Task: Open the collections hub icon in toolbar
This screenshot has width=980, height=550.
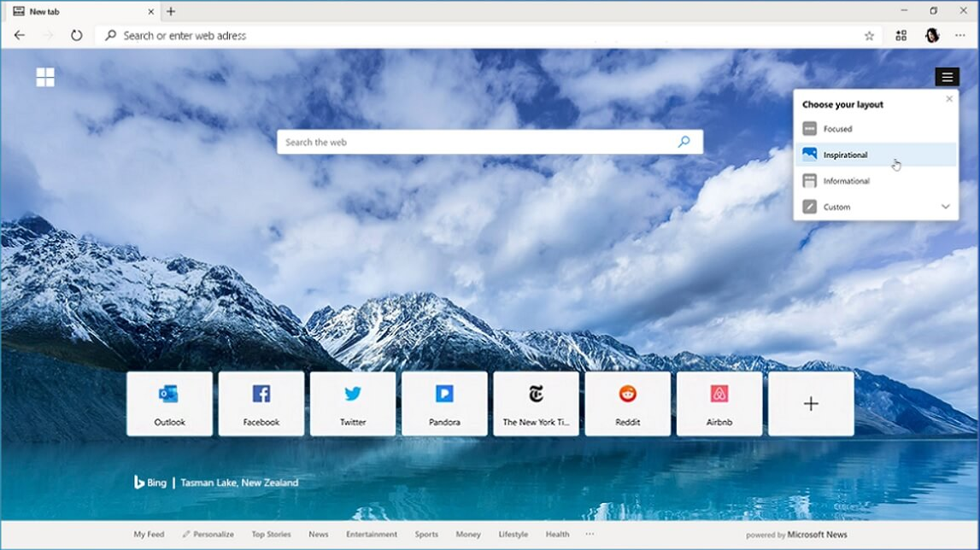Action: [x=901, y=36]
